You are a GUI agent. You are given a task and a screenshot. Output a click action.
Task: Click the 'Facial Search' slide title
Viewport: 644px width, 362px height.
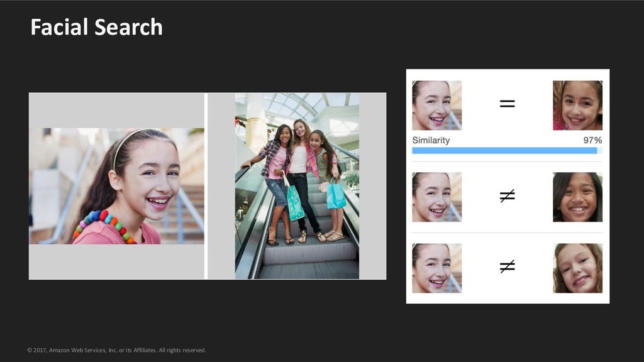click(96, 27)
